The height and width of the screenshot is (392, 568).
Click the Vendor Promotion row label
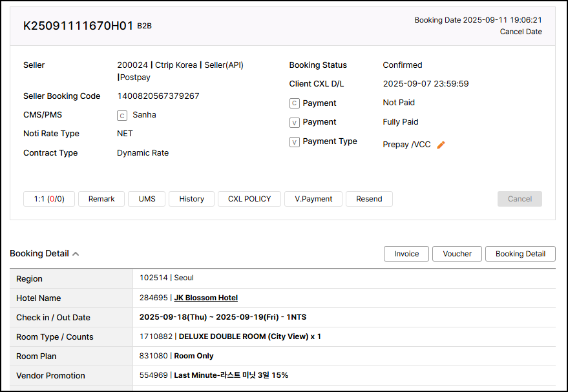pos(50,375)
